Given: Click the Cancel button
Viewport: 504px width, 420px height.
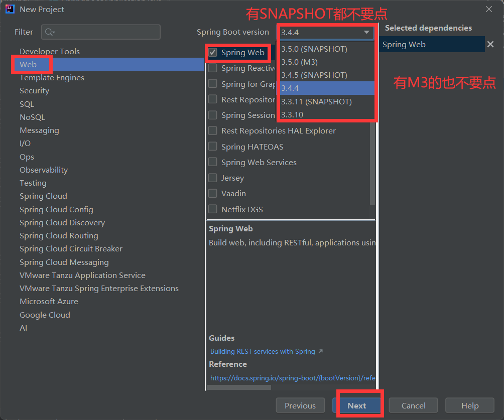Looking at the screenshot, I should click(x=413, y=405).
